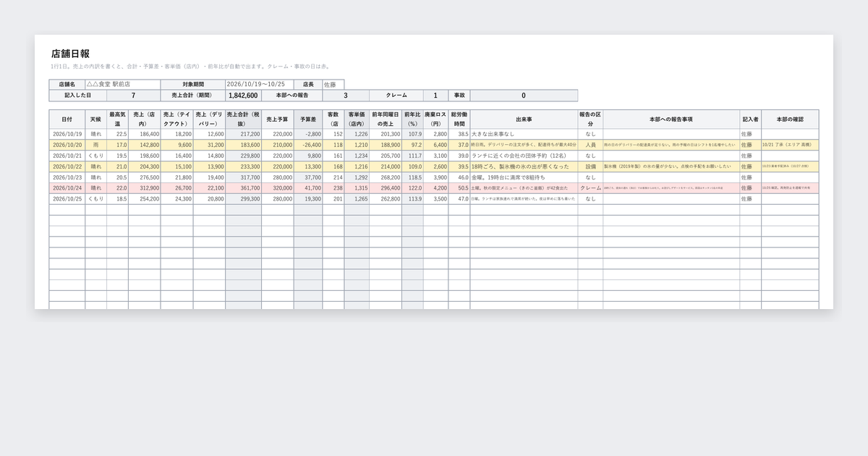Viewport: 868px width, 456px height.
Task: Click the event about 製氷機の氷の出
Action: [x=524, y=166]
